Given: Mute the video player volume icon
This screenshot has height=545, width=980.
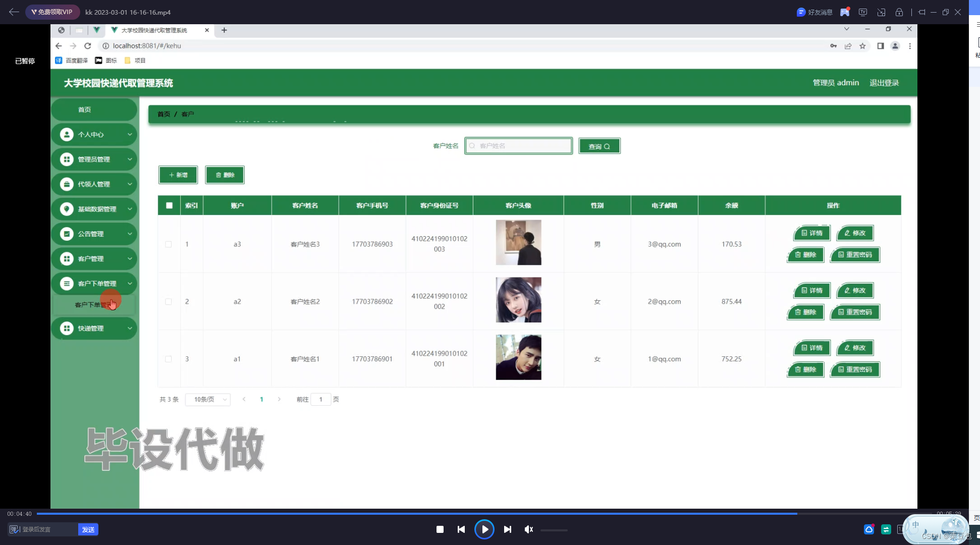Looking at the screenshot, I should (528, 529).
